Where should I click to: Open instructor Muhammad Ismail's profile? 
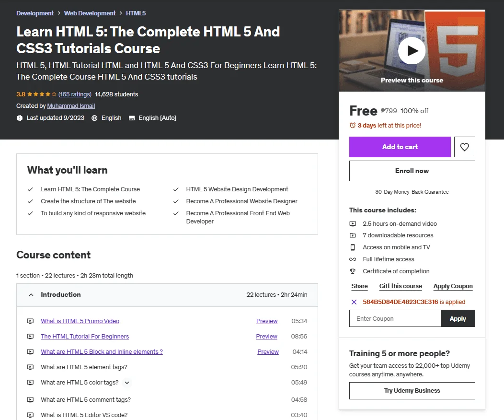coord(71,106)
